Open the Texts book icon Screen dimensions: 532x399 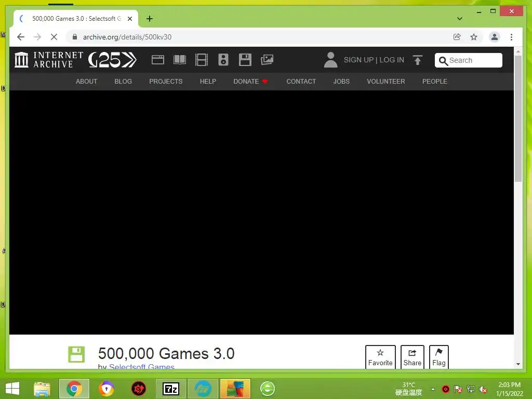click(x=179, y=60)
